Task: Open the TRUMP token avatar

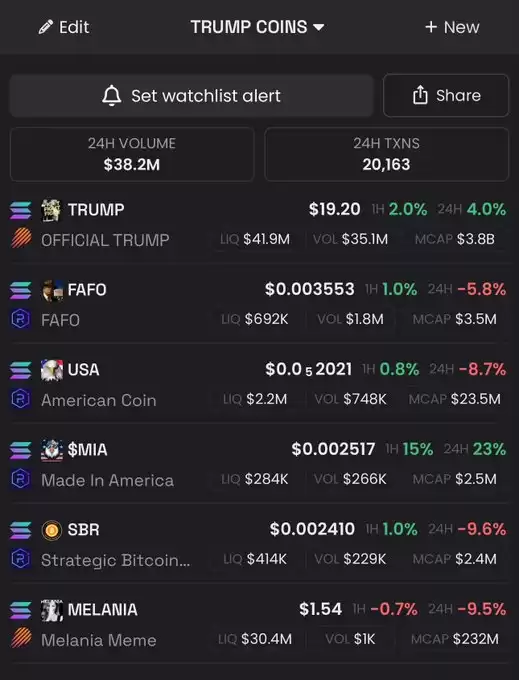Action: (x=52, y=210)
